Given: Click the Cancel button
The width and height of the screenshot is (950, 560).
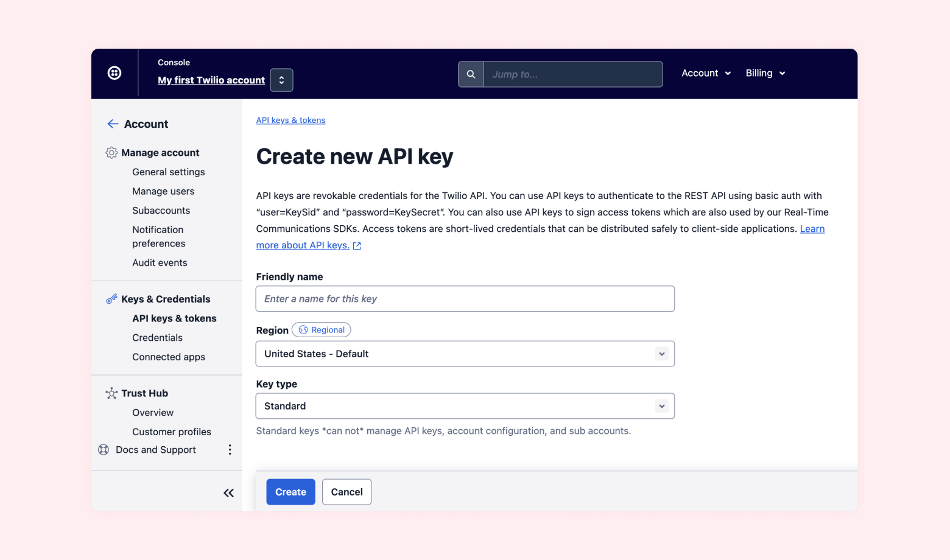Looking at the screenshot, I should 347,492.
